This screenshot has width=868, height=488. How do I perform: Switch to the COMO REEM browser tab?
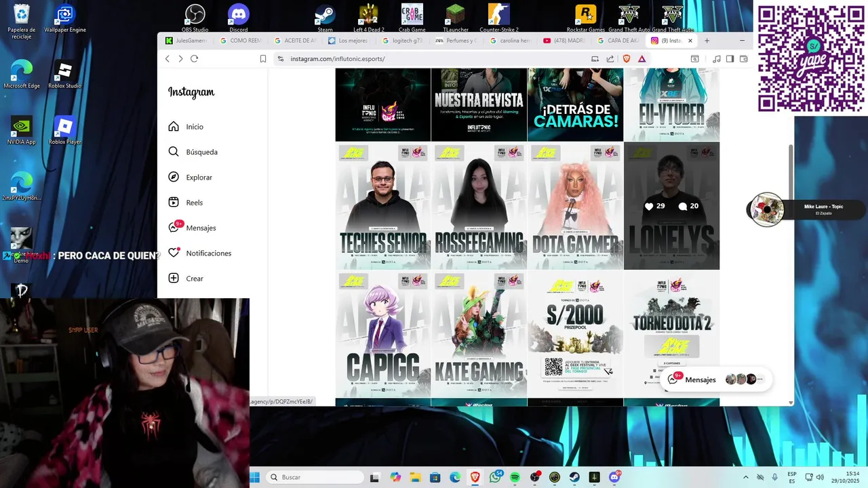[241, 41]
